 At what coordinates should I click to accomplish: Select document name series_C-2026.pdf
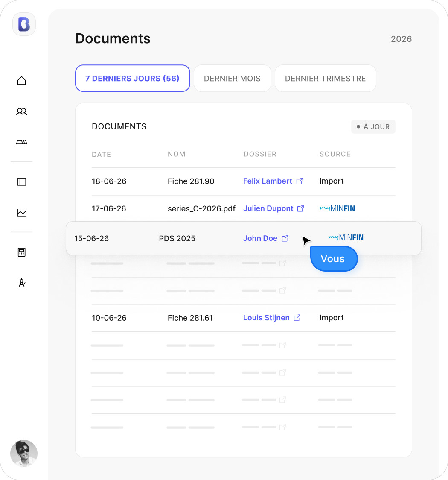click(201, 208)
